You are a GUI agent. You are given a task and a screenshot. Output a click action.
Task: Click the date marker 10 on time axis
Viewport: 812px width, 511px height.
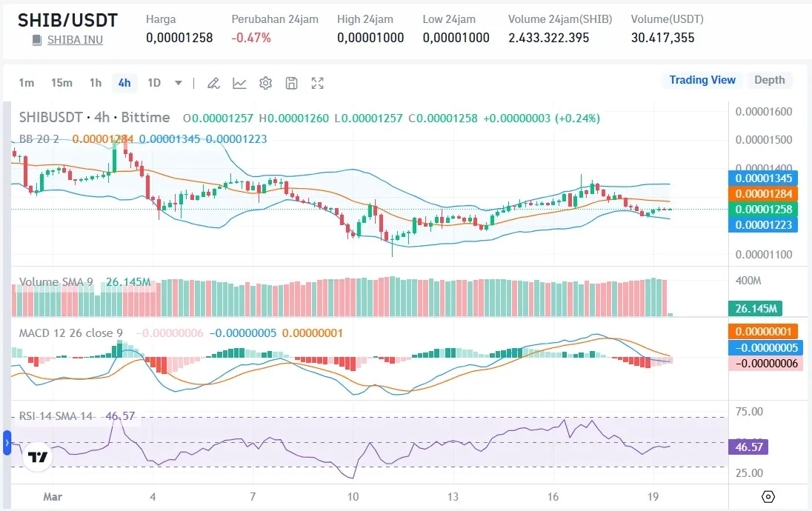(x=353, y=497)
